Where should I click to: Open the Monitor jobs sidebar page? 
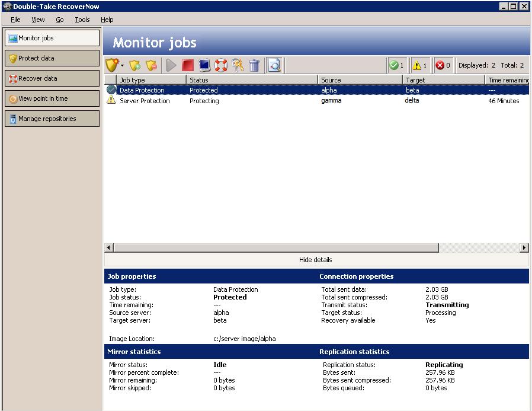pos(52,38)
